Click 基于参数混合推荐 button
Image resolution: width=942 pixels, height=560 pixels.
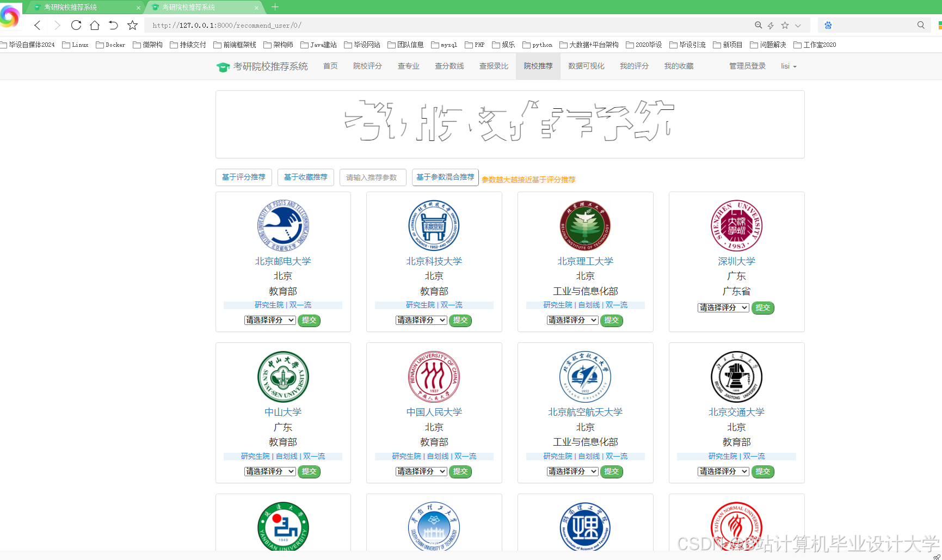coord(445,177)
